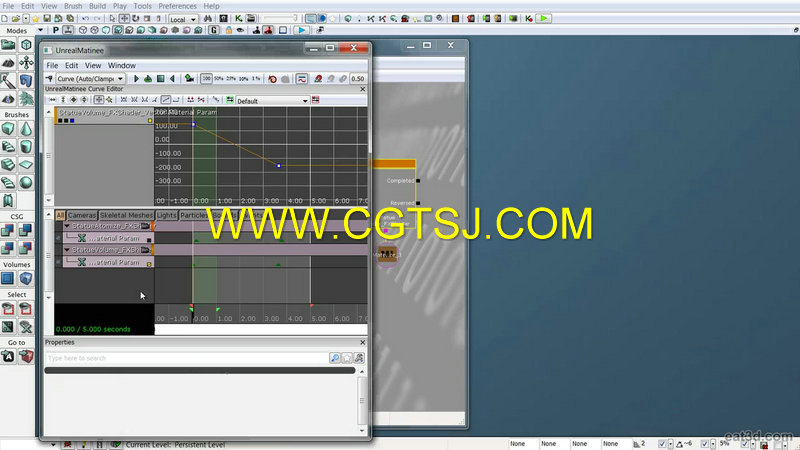The width and height of the screenshot is (800, 450).
Task: Fit curve view horizontally
Action: (53, 100)
